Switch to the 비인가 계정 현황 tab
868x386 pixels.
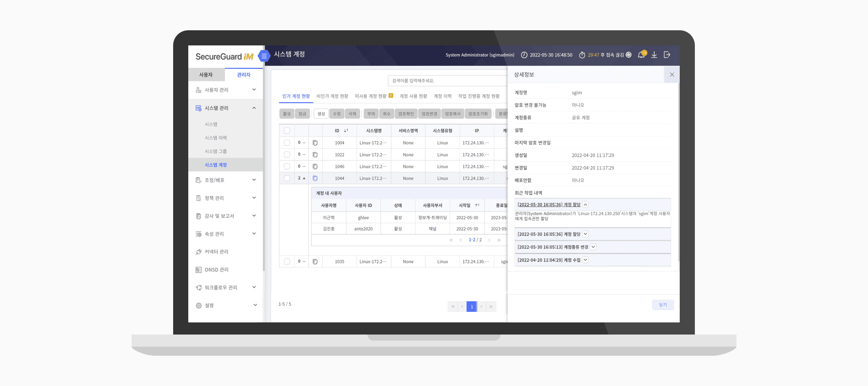332,96
